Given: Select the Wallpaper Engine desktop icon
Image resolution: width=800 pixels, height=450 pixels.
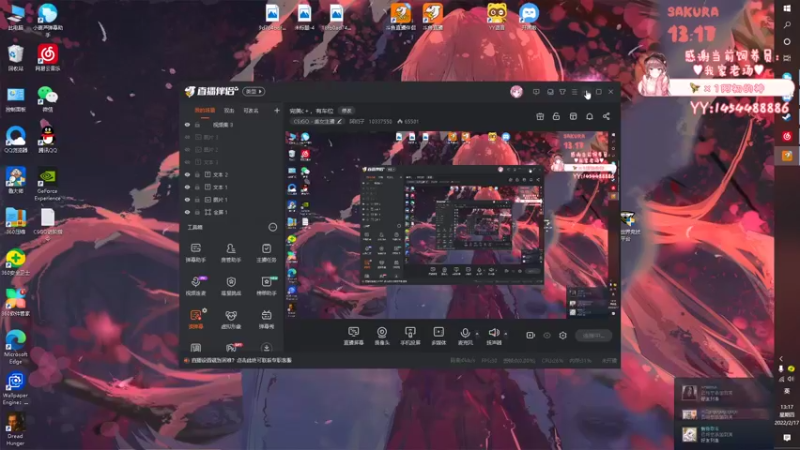Looking at the screenshot, I should (16, 388).
